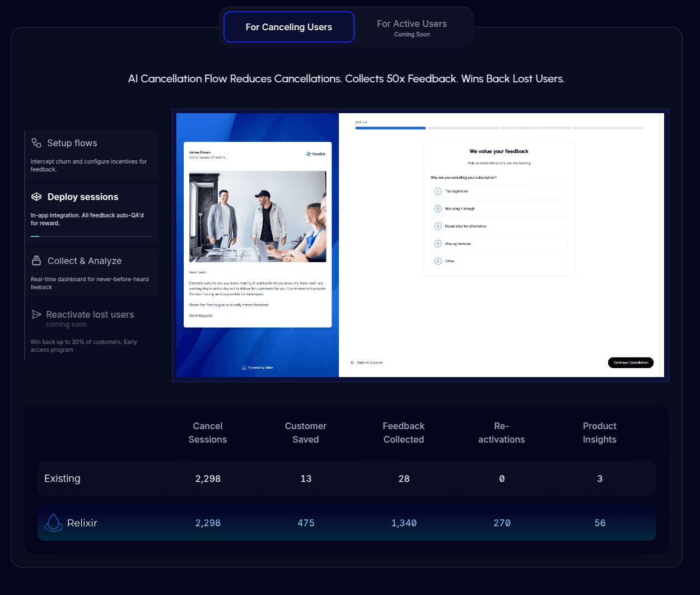Select the Other cancellation reason
700x595 pixels.
click(x=499, y=261)
